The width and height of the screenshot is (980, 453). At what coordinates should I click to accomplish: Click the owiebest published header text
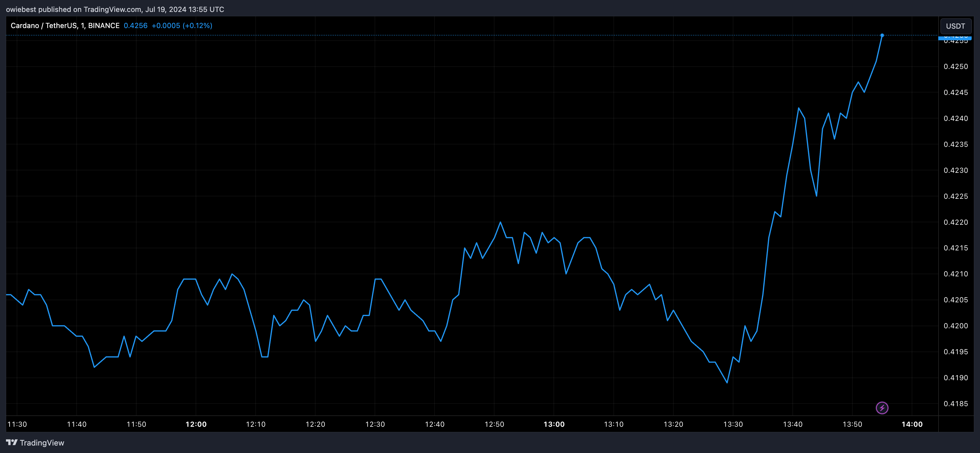pos(115,9)
